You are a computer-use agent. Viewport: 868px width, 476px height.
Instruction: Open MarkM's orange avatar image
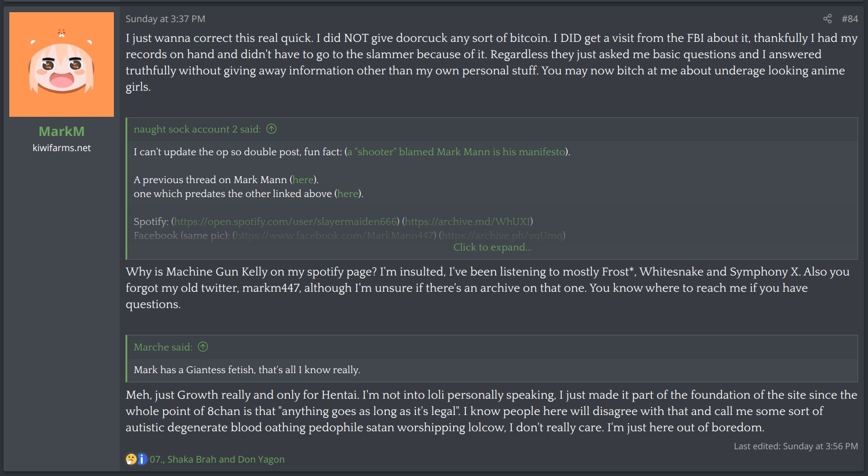62,65
